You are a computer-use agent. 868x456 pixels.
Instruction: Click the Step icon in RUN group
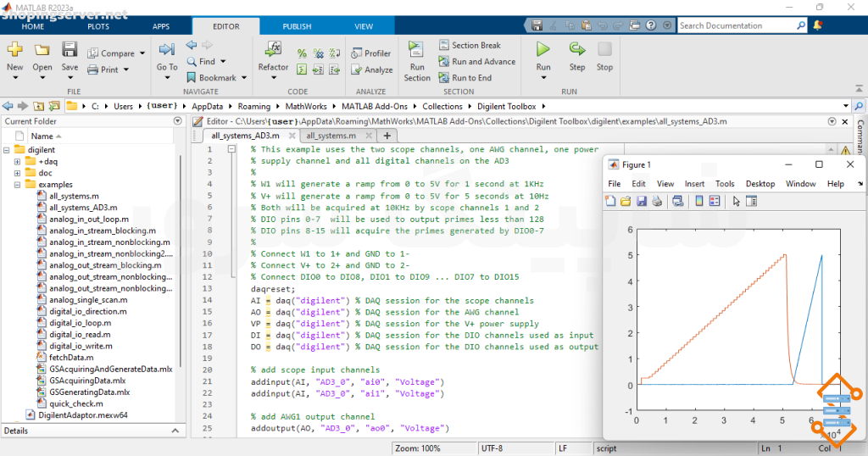(576, 48)
